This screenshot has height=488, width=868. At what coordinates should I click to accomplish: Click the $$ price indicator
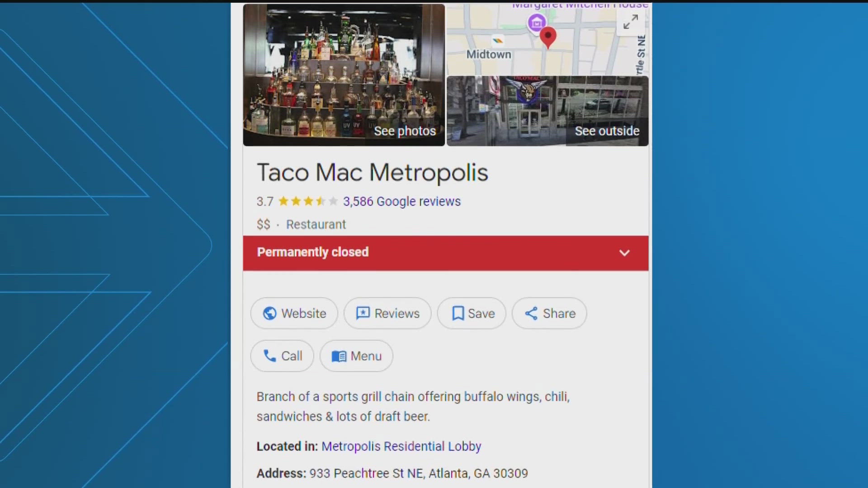pos(264,225)
